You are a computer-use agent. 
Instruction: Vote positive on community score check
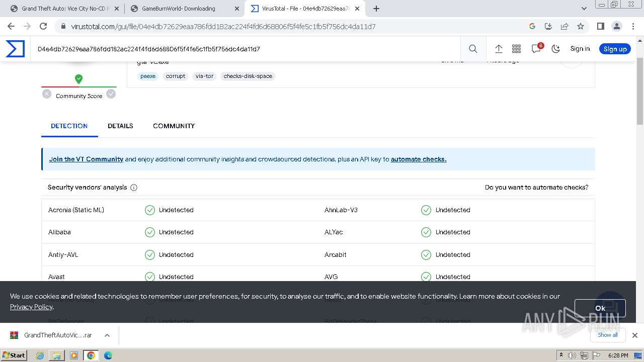[111, 94]
